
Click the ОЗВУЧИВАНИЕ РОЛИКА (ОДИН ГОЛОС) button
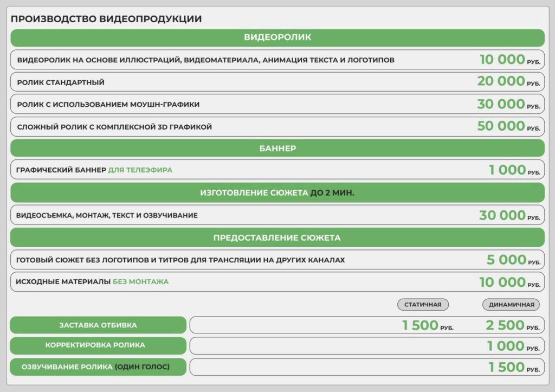click(98, 367)
